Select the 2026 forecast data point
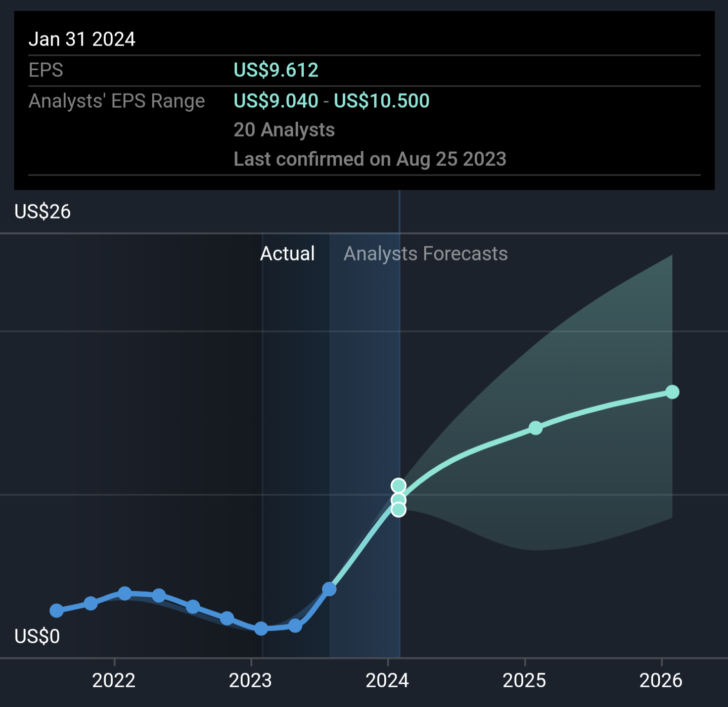The image size is (728, 707). click(672, 392)
